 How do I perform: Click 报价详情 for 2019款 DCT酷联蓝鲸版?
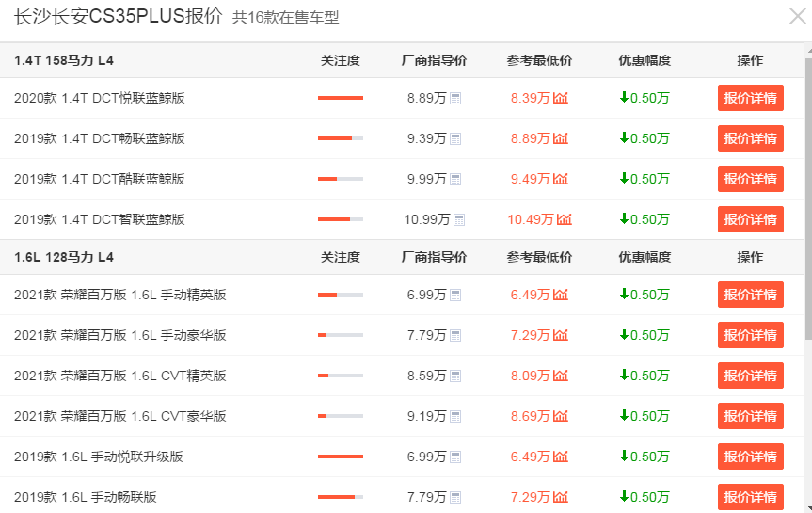(x=751, y=179)
